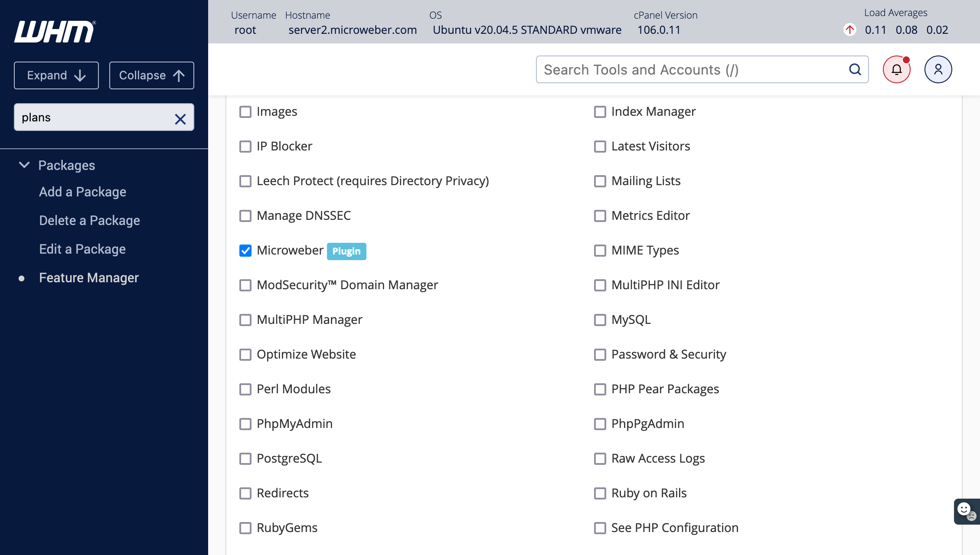Click the search magnifier icon
This screenshot has width=980, height=555.
click(855, 69)
